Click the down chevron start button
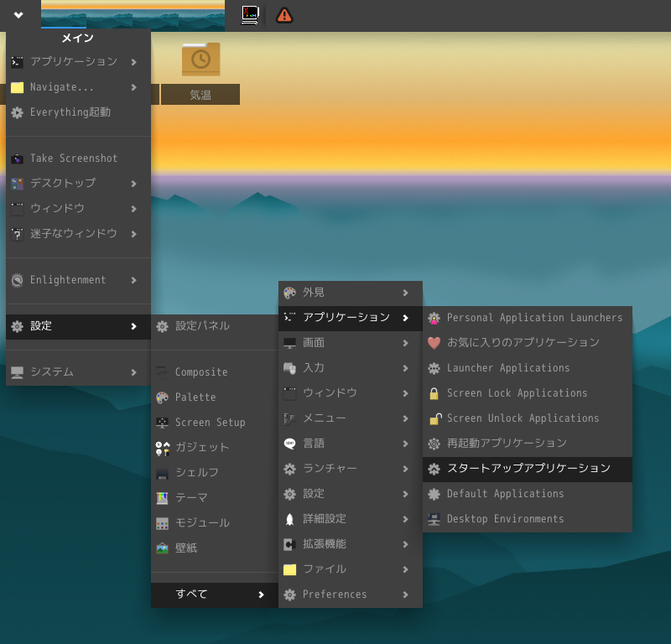The image size is (671, 644). tap(18, 15)
